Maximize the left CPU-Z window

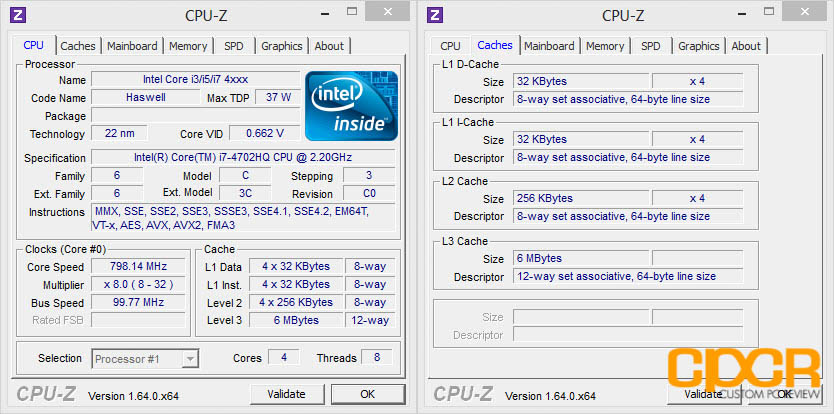click(352, 11)
